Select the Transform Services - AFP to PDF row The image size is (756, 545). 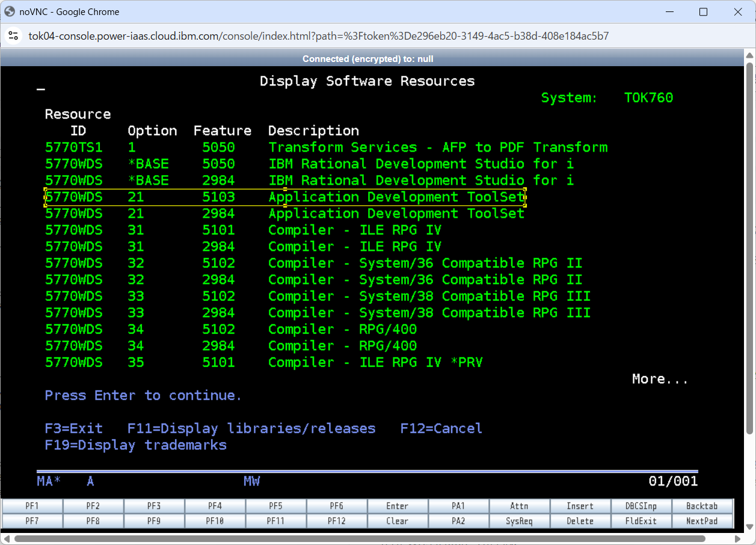click(326, 147)
